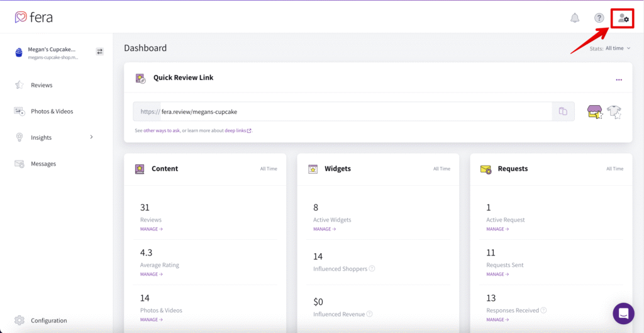Click the notifications bell icon
Screen dimensions: 644x333
575,18
